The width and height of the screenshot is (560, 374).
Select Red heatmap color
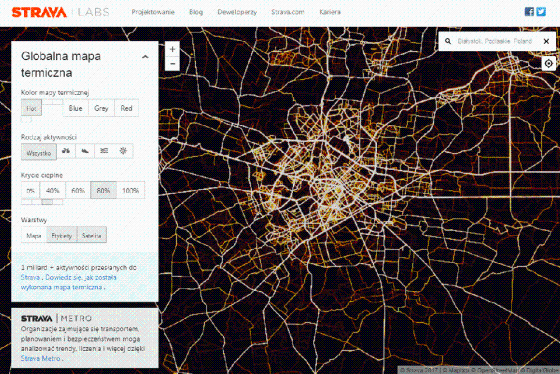point(126,108)
